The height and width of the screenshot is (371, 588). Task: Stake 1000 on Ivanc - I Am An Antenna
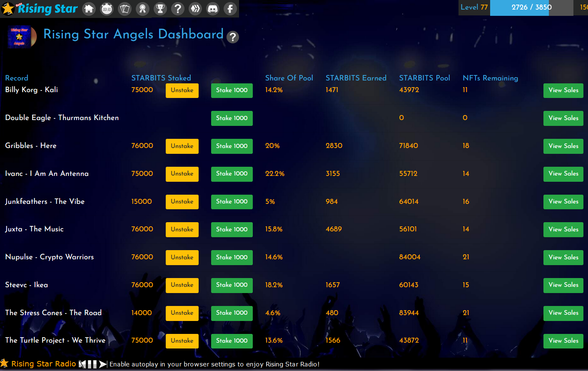(232, 174)
